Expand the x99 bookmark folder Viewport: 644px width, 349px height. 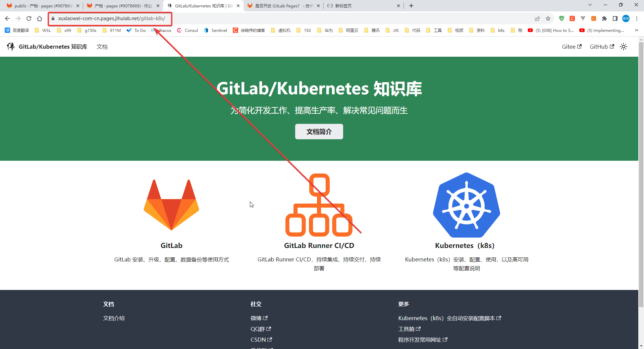pyautogui.click(x=64, y=30)
